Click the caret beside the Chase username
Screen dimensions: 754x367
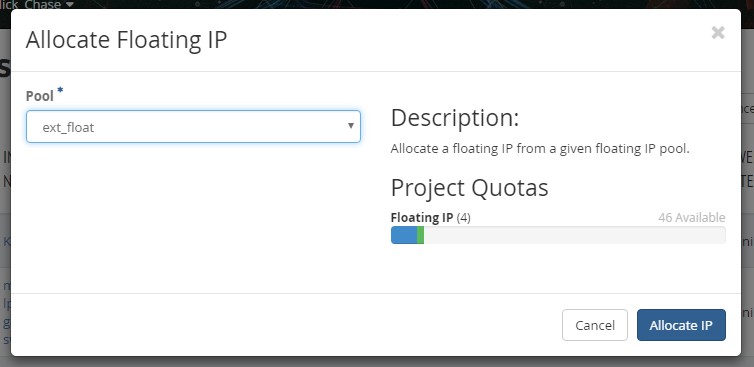click(70, 4)
